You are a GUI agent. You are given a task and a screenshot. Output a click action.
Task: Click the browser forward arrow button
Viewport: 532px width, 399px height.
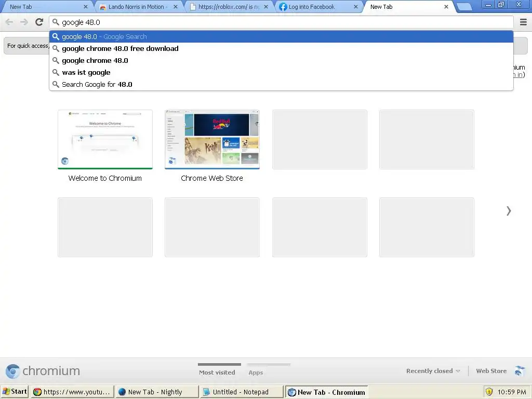(24, 22)
